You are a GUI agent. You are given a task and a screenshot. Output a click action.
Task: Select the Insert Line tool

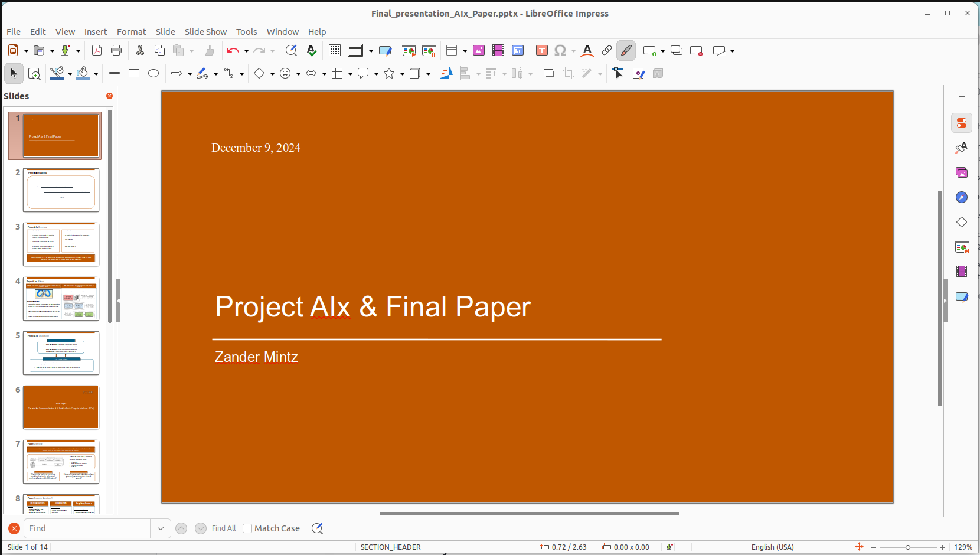pos(115,73)
